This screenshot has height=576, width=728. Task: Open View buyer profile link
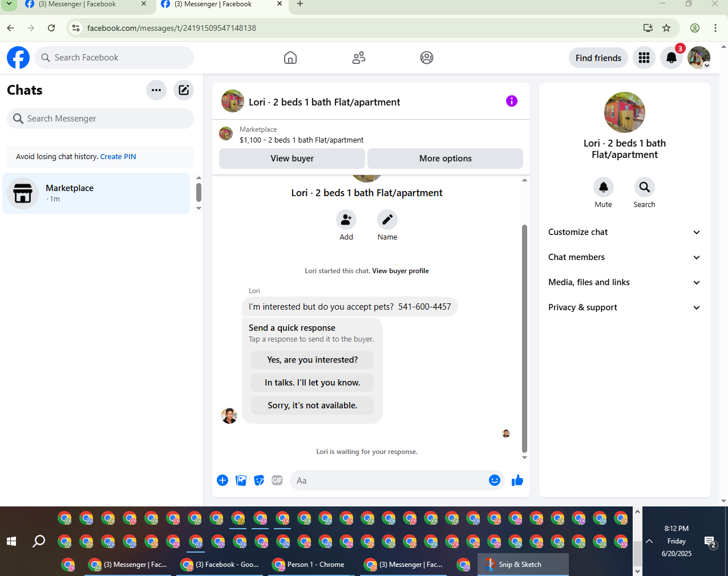pos(401,271)
